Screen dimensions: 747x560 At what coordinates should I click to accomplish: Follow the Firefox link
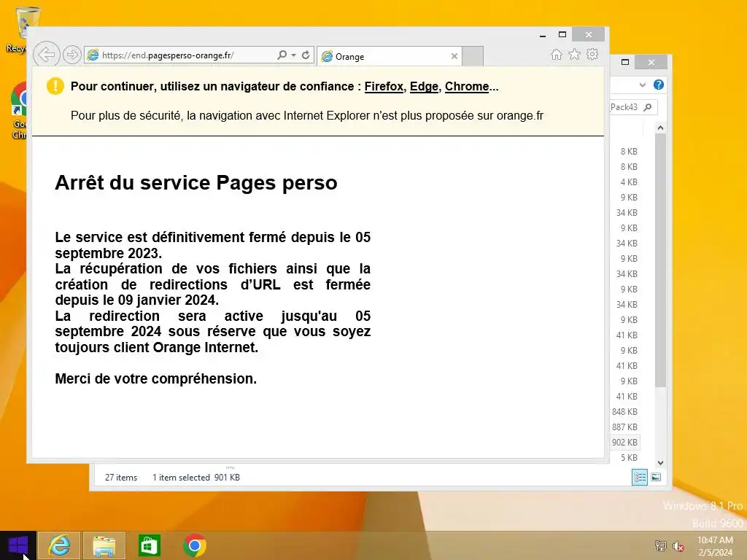pos(384,86)
